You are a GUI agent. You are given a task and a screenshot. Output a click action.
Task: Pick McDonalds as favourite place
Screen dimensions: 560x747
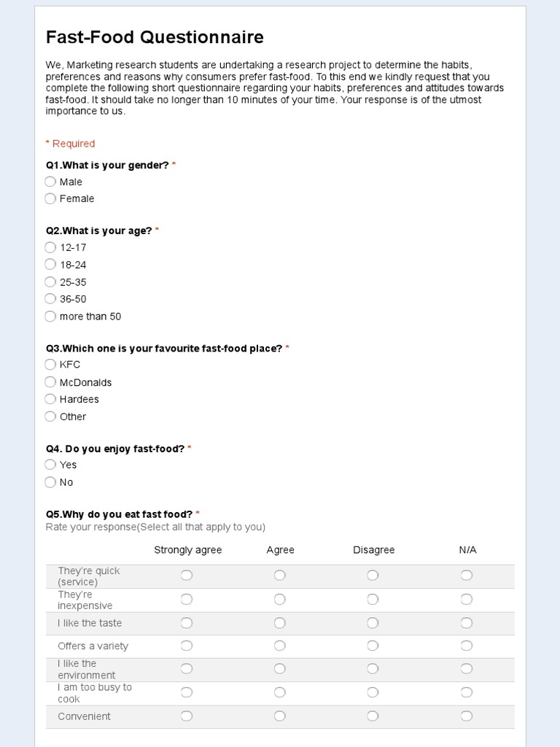click(50, 382)
